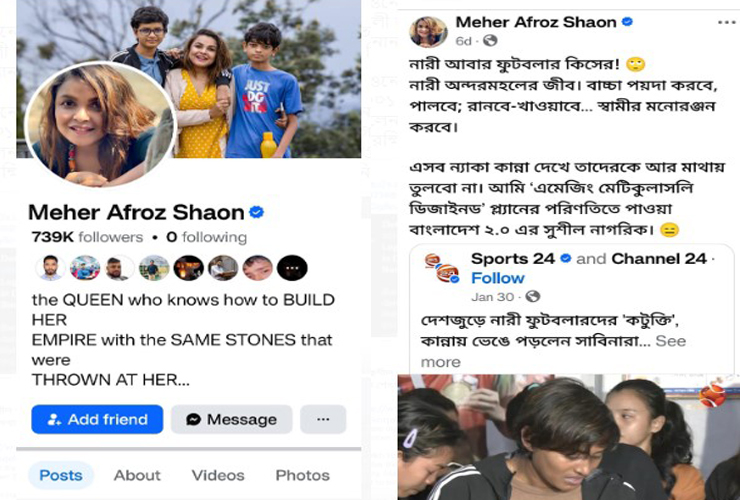Click the Sports 24 page logo avatar
The width and height of the screenshot is (740, 500).
click(x=442, y=268)
